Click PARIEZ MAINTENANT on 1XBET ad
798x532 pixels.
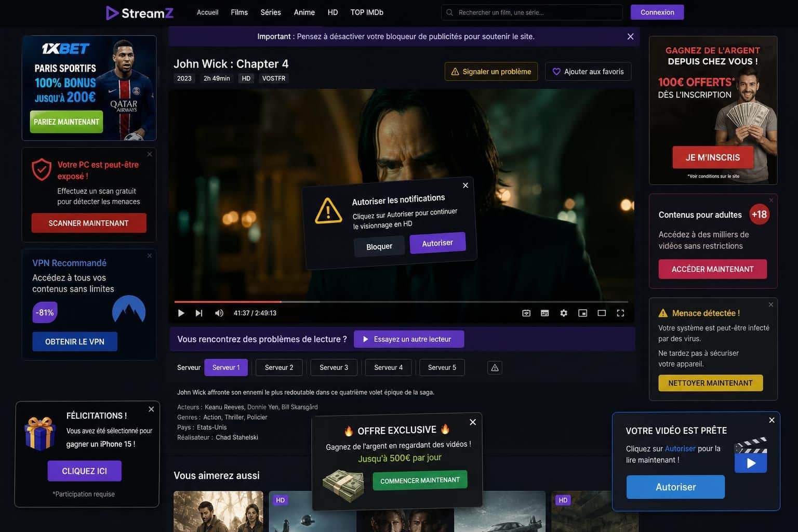[66, 122]
